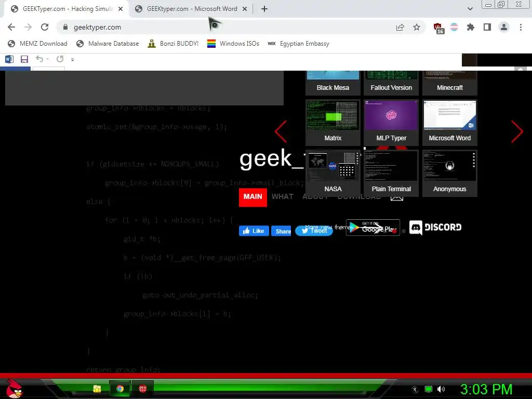Open Egyptian Embassy bookmark
Viewport: 532px width, 399px height.
click(298, 44)
